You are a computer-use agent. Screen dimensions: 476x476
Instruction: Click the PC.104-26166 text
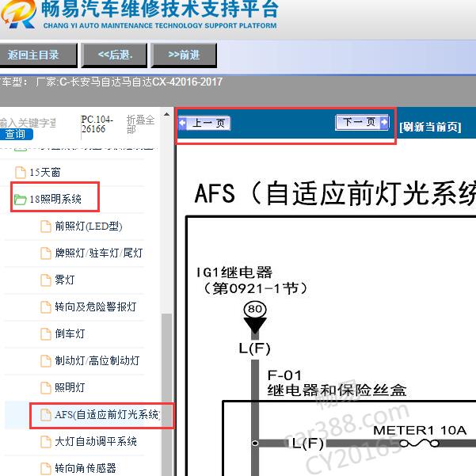(x=97, y=124)
